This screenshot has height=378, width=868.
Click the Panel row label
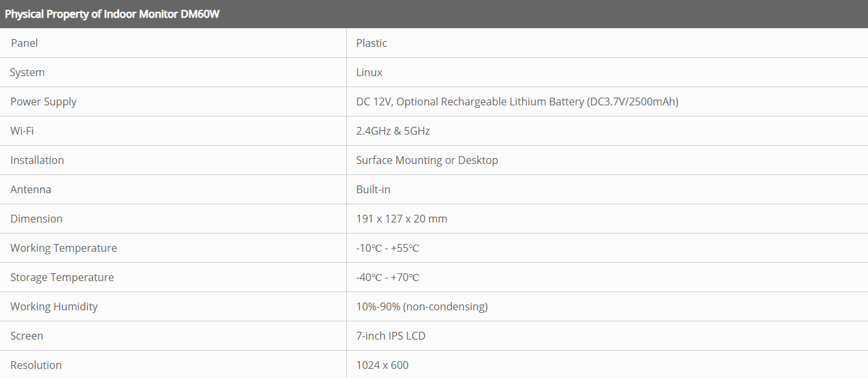pos(24,43)
